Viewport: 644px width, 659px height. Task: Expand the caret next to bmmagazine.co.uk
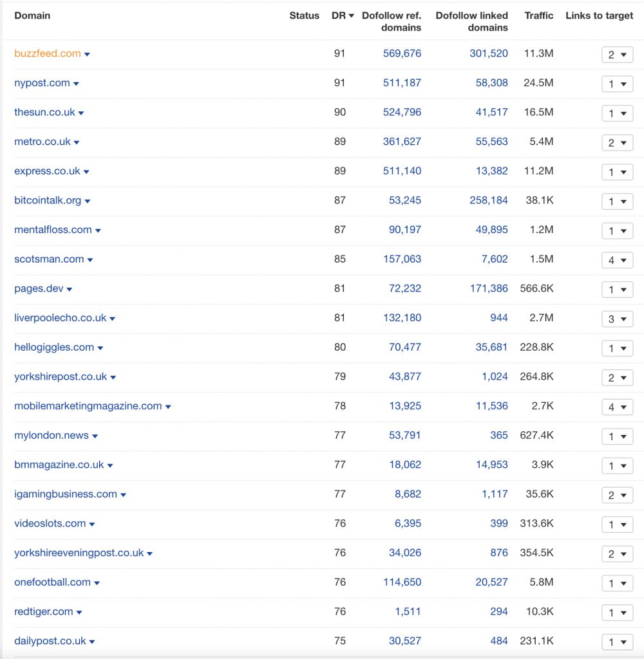[110, 466]
